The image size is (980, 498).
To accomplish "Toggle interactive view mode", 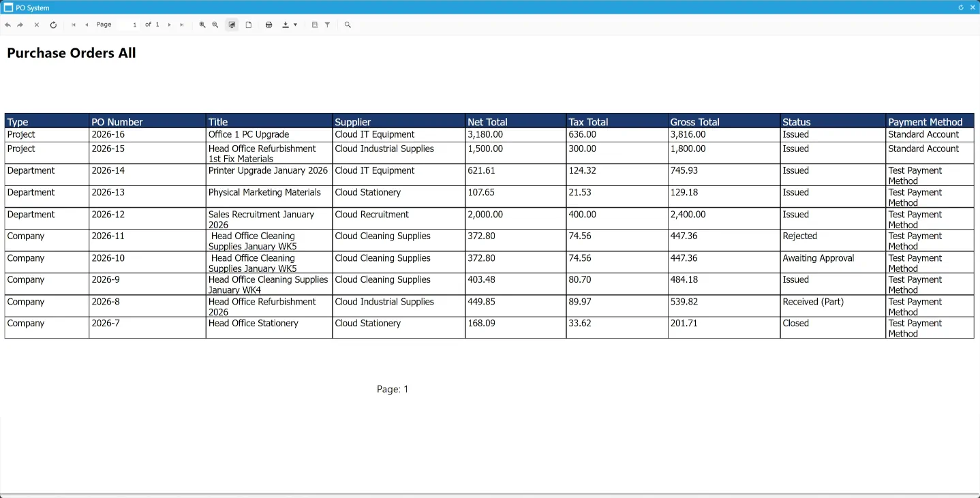I will pos(232,25).
